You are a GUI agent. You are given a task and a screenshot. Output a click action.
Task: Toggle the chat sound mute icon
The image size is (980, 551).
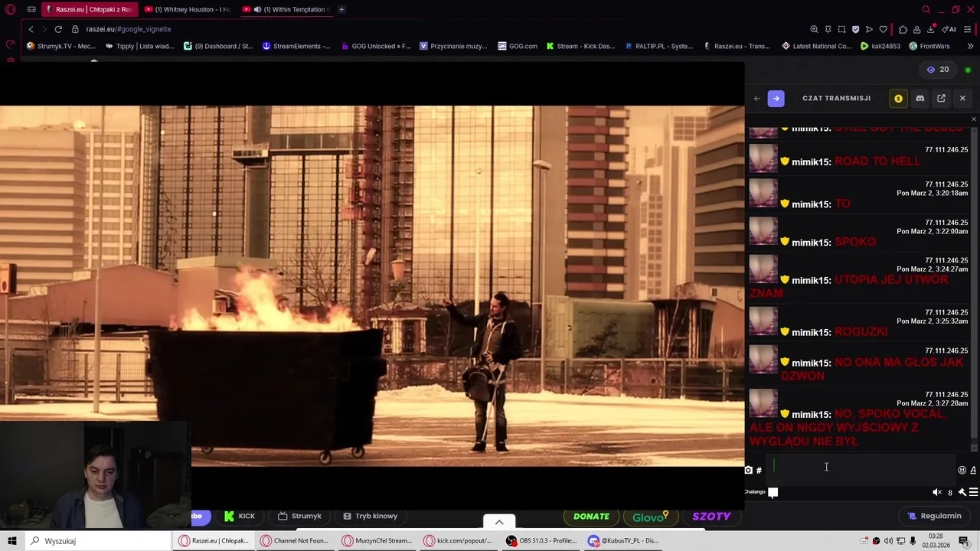937,492
